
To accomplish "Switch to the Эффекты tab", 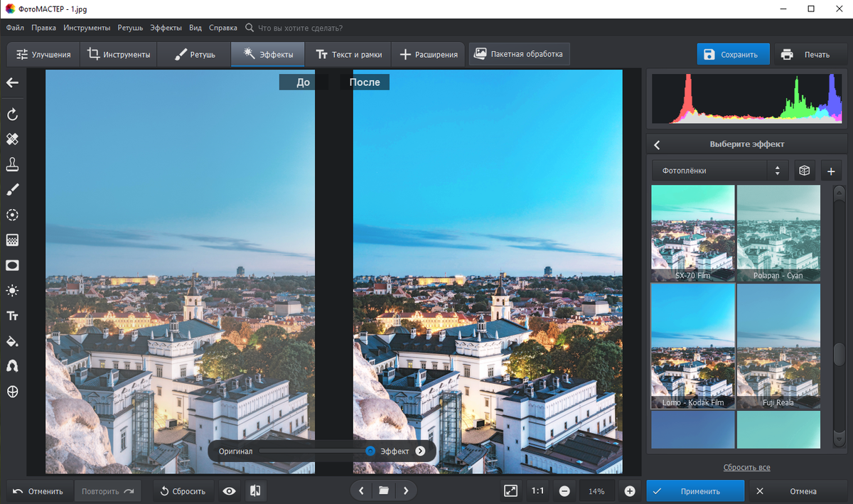I will [267, 55].
